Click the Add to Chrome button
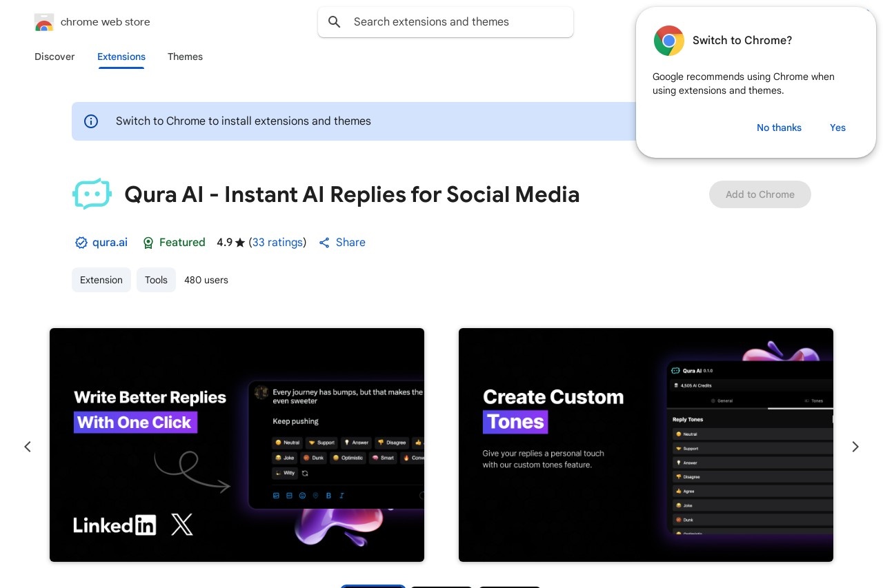Screen dimensions: 883x588 760,194
